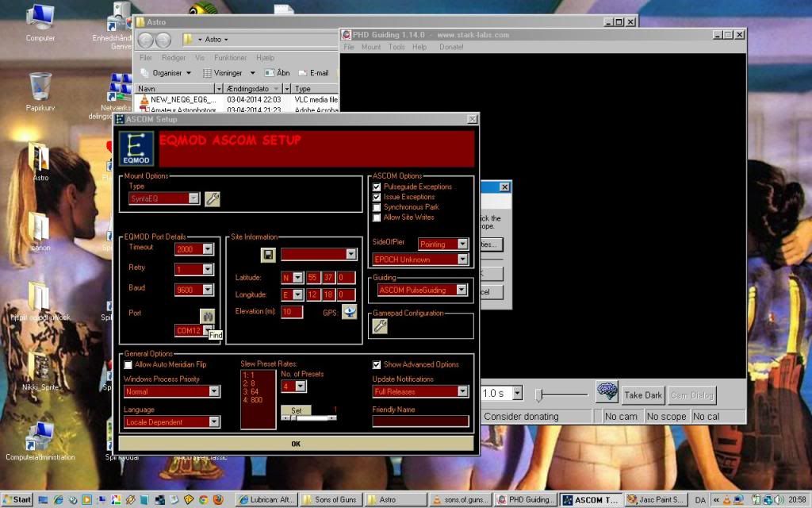This screenshot has width=812, height=508.
Task: Select slew preset rate '3: 64'
Action: 251,391
